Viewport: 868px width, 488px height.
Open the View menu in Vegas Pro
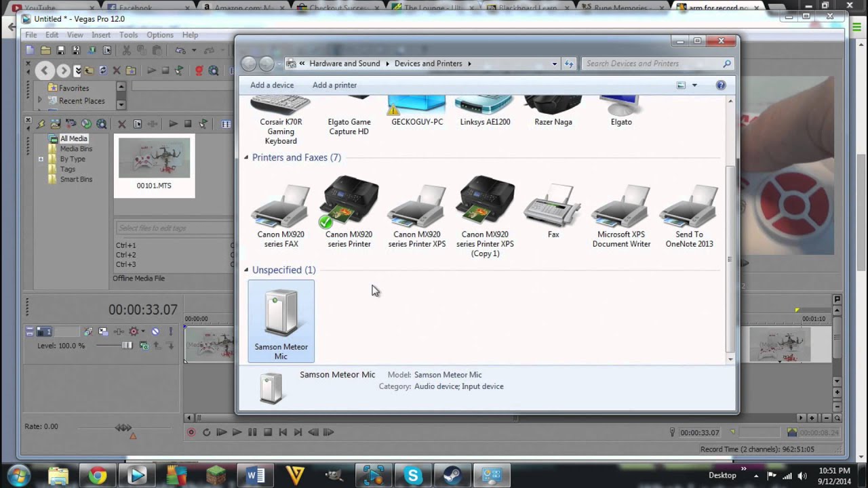click(75, 35)
